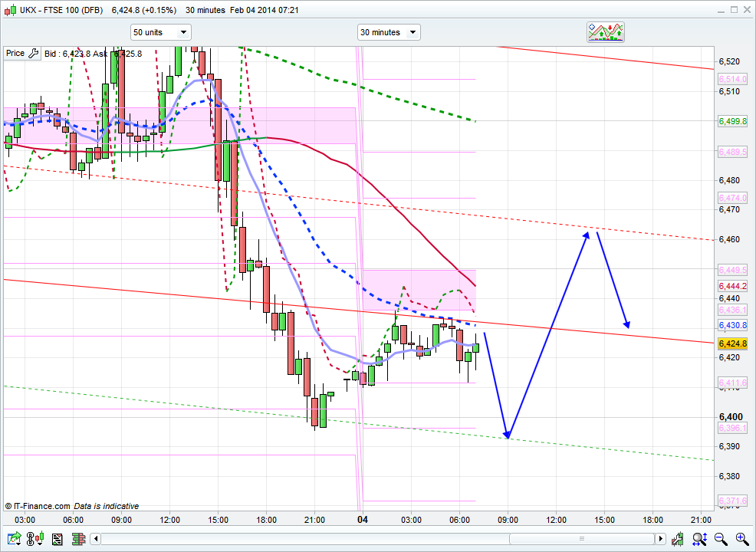The image size is (756, 552).
Task: Zoom out using the minus magnifier
Action: pyautogui.click(x=722, y=539)
